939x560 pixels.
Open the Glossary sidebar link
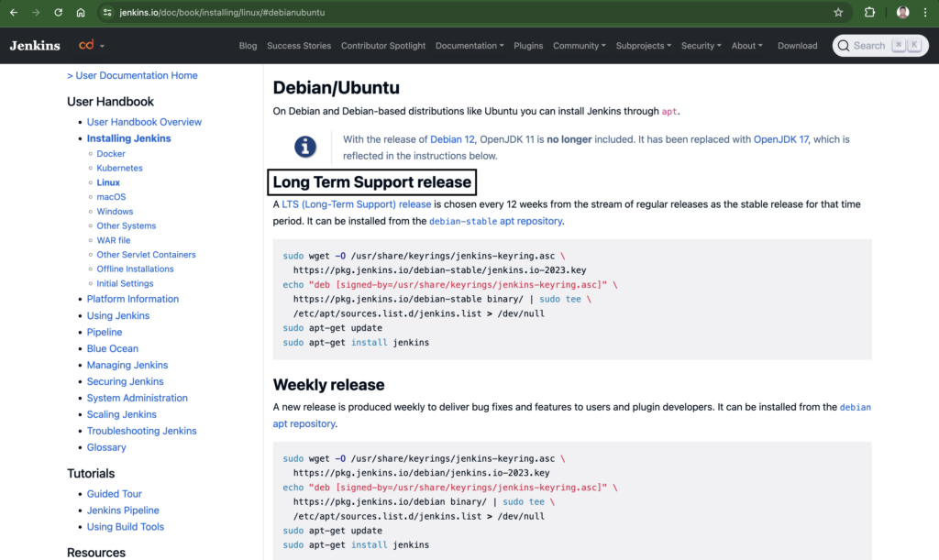pyautogui.click(x=106, y=447)
